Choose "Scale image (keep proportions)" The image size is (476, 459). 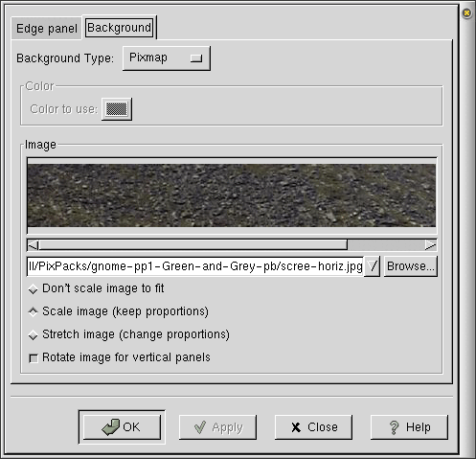34,311
